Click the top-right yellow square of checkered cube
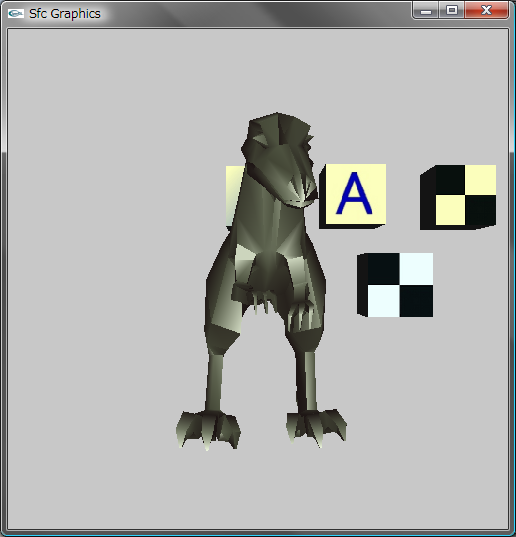This screenshot has height=537, width=516. pyautogui.click(x=481, y=180)
